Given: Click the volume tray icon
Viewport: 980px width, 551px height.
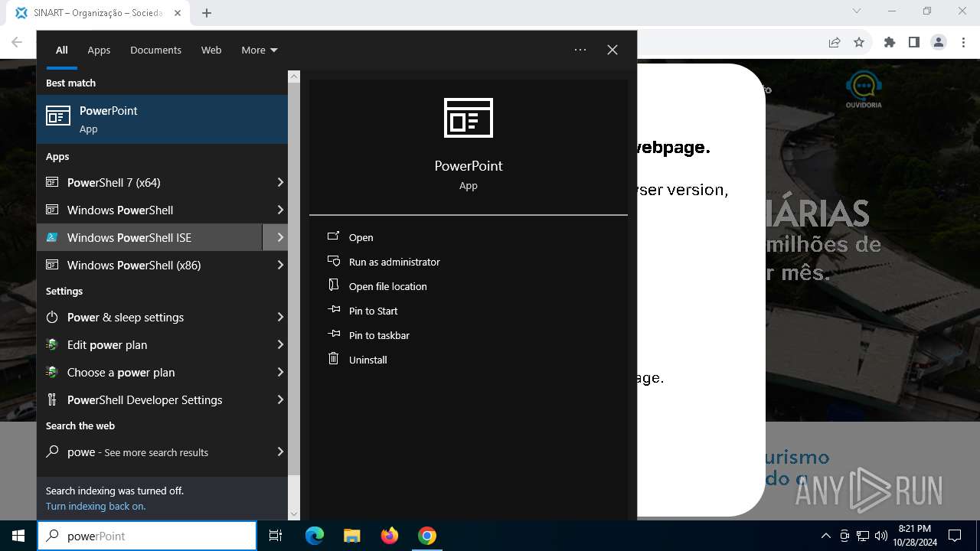Looking at the screenshot, I should tap(881, 536).
